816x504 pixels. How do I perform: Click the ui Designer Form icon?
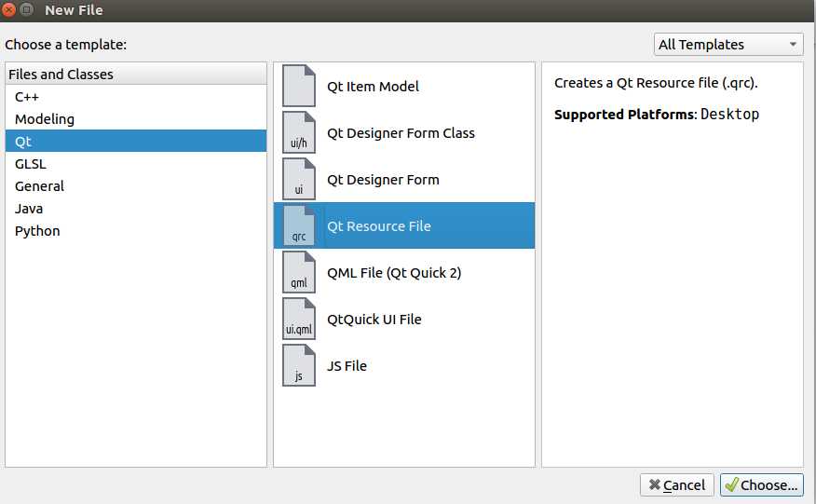pyautogui.click(x=299, y=179)
